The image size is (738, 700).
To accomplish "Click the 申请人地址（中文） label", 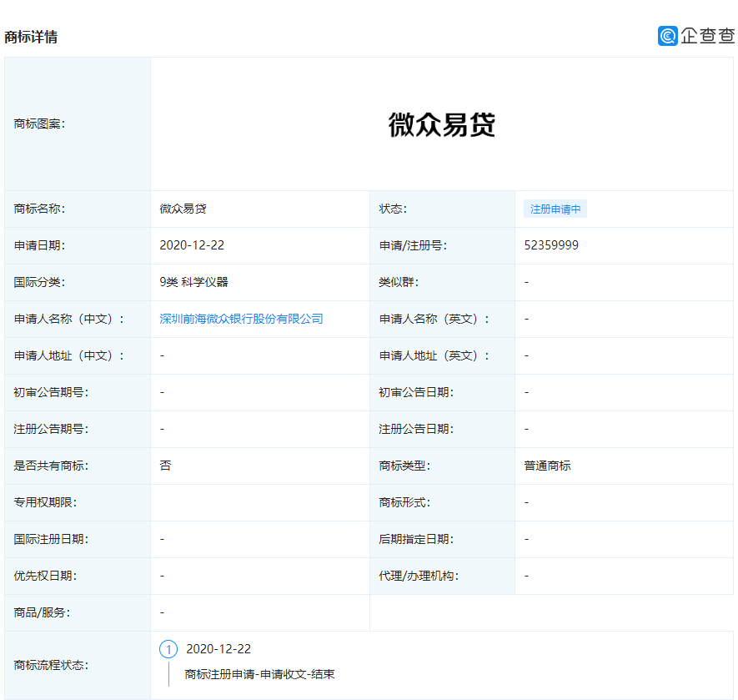I will [68, 355].
